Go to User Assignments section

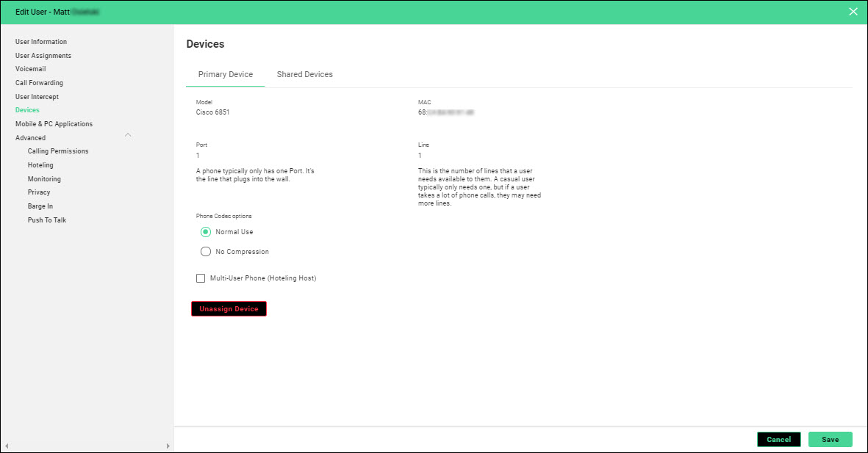coord(43,56)
